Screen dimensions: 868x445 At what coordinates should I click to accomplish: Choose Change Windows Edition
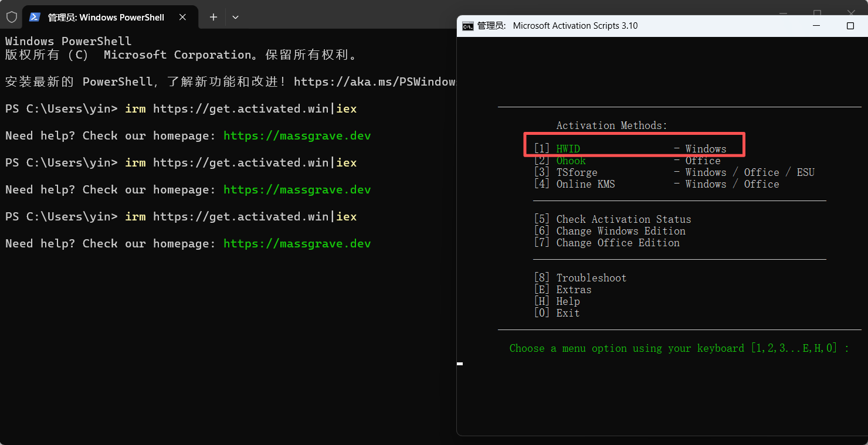(609, 231)
